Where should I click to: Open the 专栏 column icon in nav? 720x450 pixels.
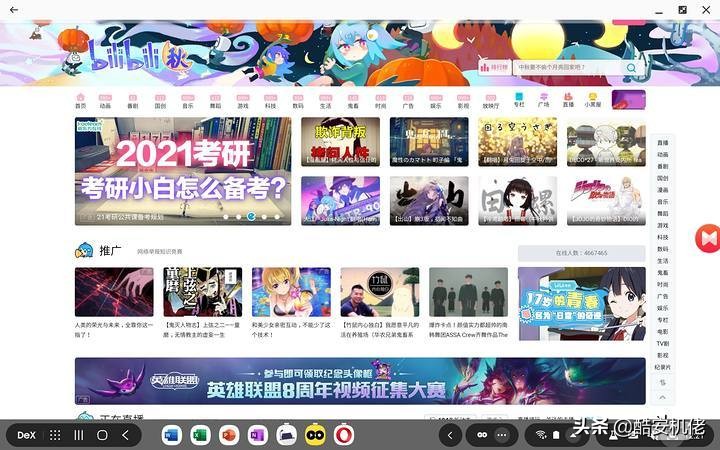click(x=519, y=100)
